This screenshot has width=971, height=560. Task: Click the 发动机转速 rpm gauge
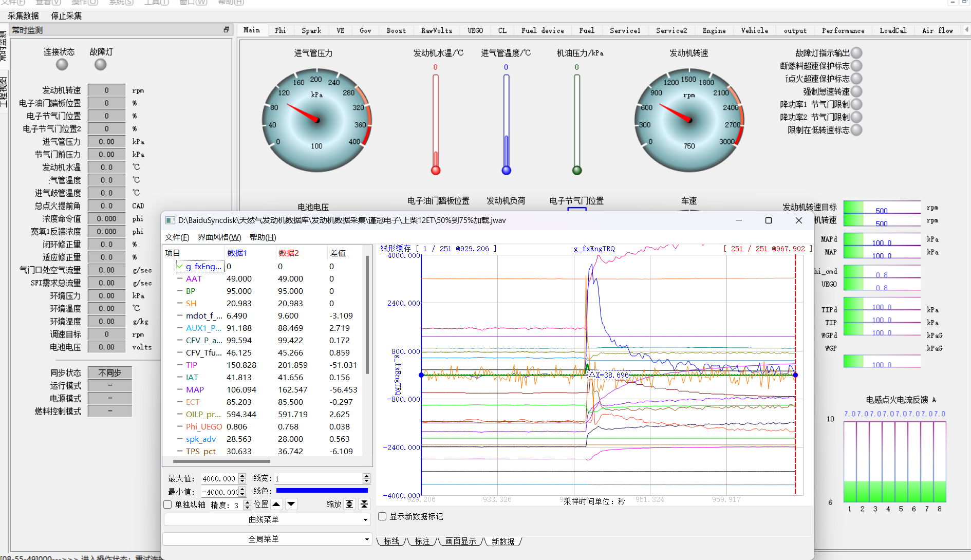(x=689, y=120)
